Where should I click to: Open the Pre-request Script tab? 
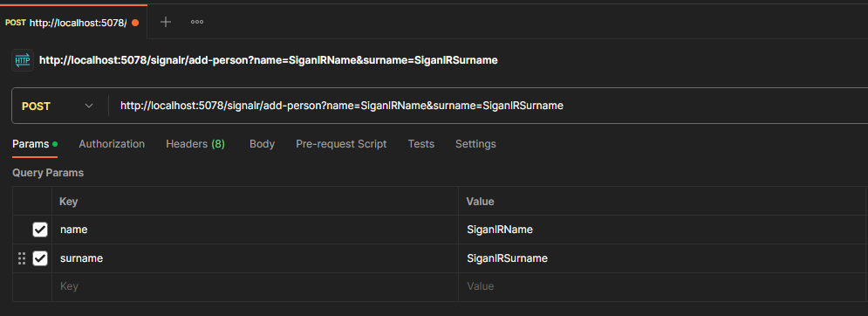341,144
